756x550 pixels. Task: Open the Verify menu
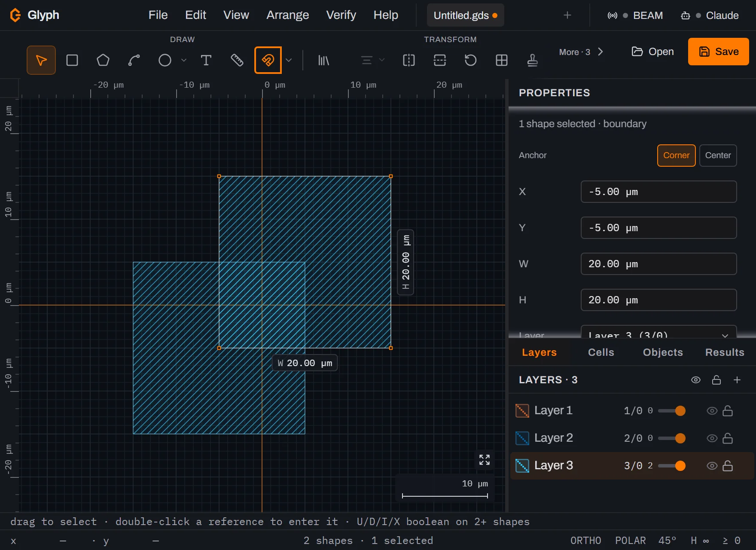[341, 15]
